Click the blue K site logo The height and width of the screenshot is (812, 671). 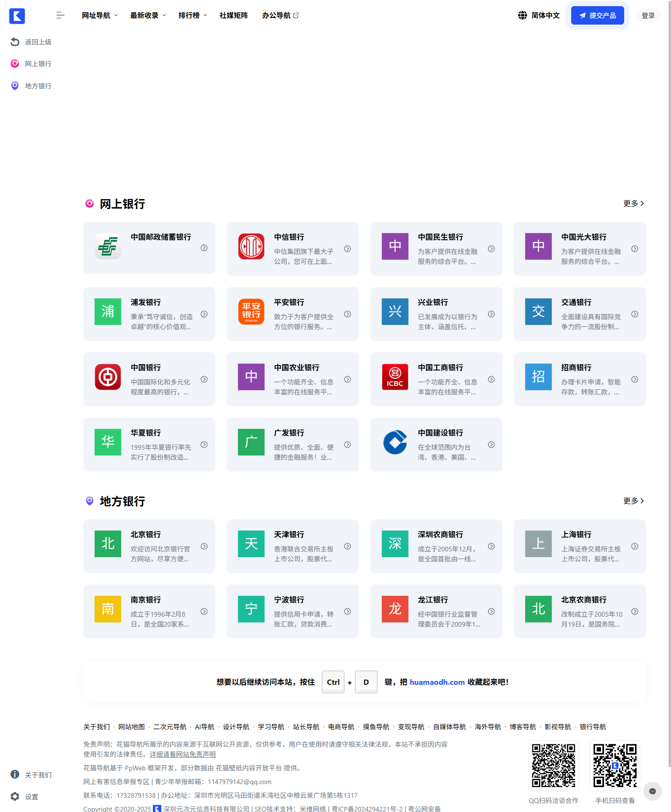(17, 16)
